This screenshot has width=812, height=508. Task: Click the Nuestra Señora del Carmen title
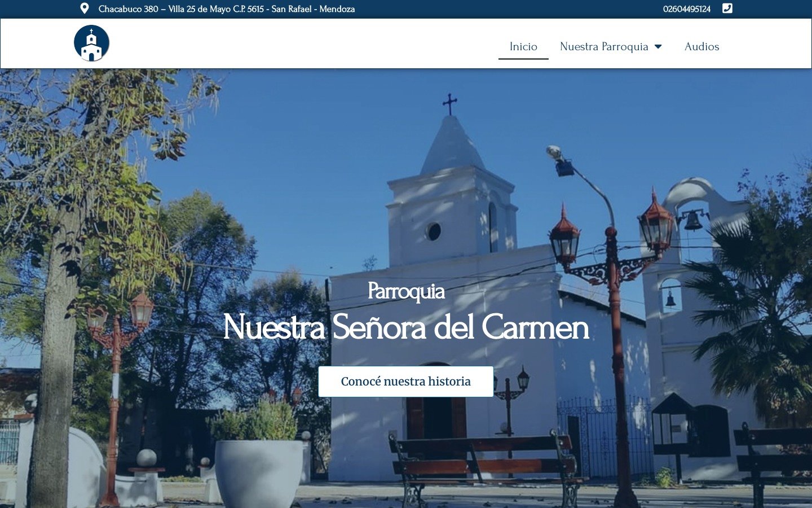[405, 327]
